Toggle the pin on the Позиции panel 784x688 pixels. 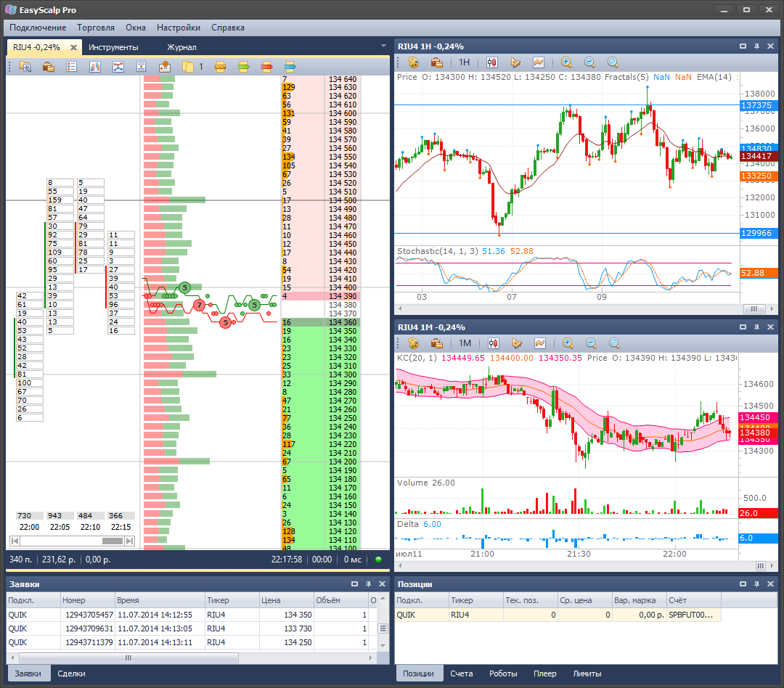pos(756,583)
